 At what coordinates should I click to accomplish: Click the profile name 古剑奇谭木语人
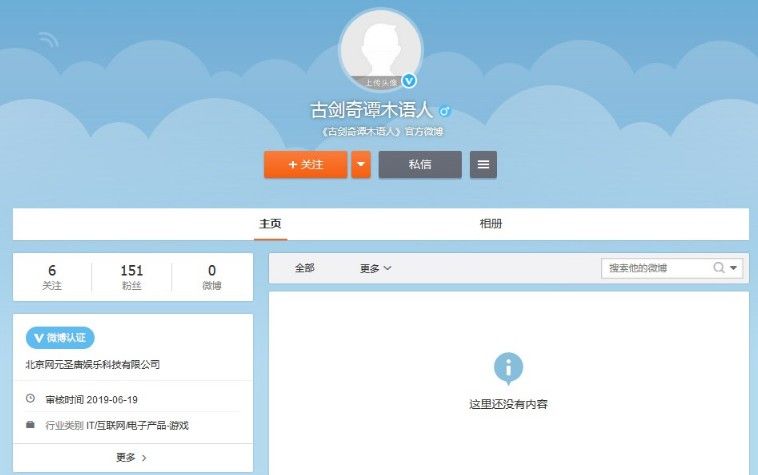pos(371,110)
